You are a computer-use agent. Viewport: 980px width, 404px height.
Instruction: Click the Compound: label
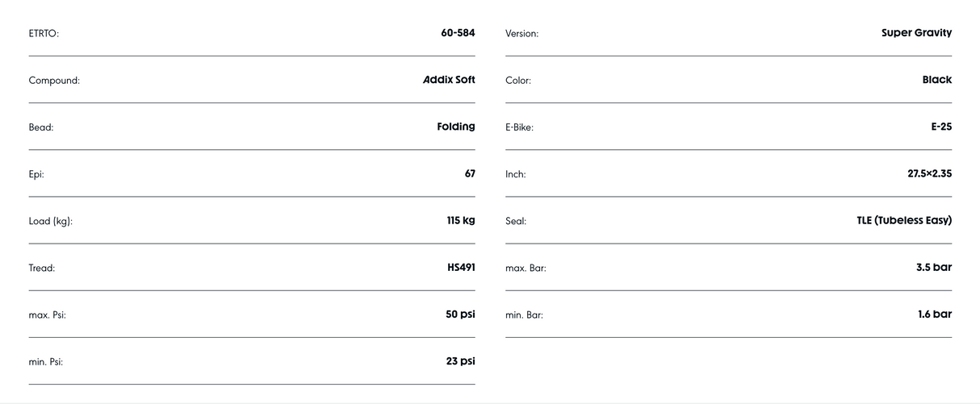pyautogui.click(x=54, y=81)
